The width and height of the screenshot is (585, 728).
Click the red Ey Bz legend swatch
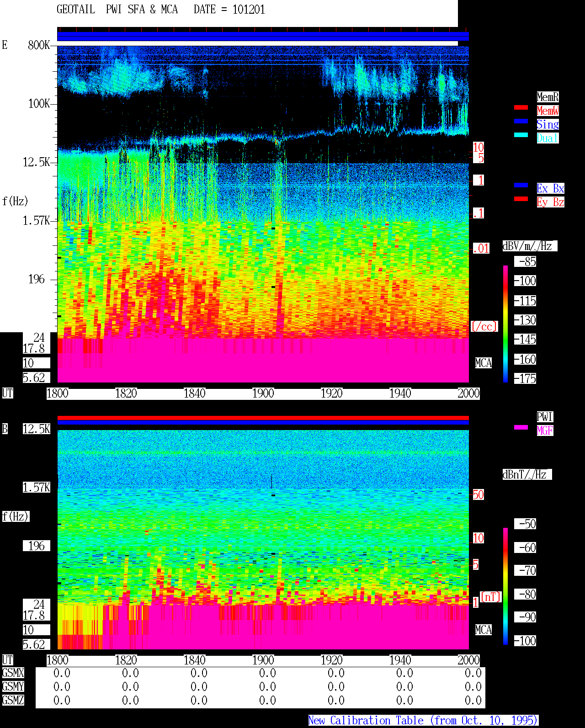pyautogui.click(x=521, y=199)
